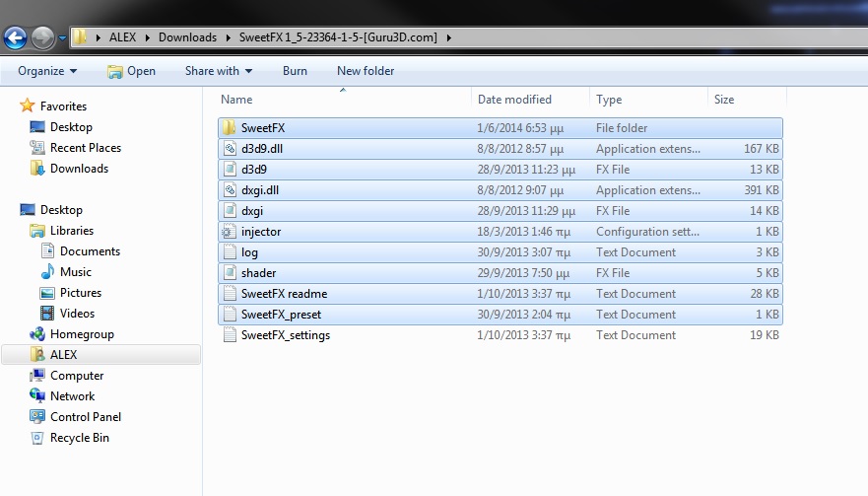Viewport: 868px width, 496px height.
Task: Click the ALEX user folder icon
Action: click(x=37, y=355)
